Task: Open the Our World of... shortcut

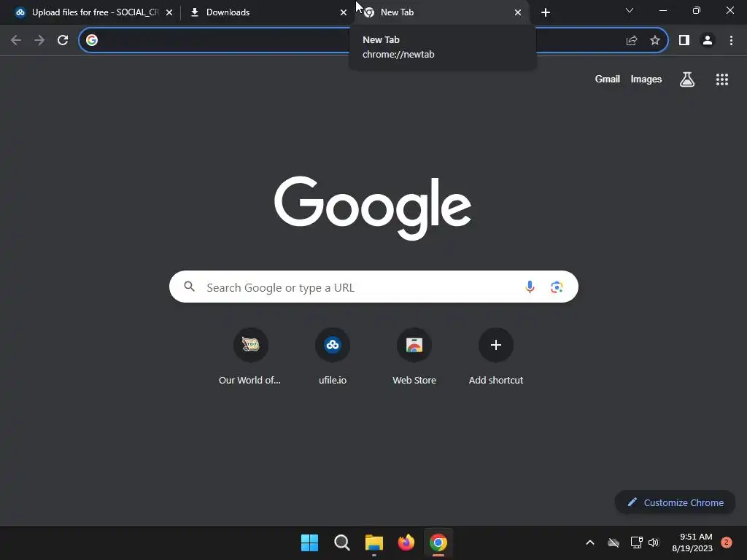Action: tap(250, 357)
